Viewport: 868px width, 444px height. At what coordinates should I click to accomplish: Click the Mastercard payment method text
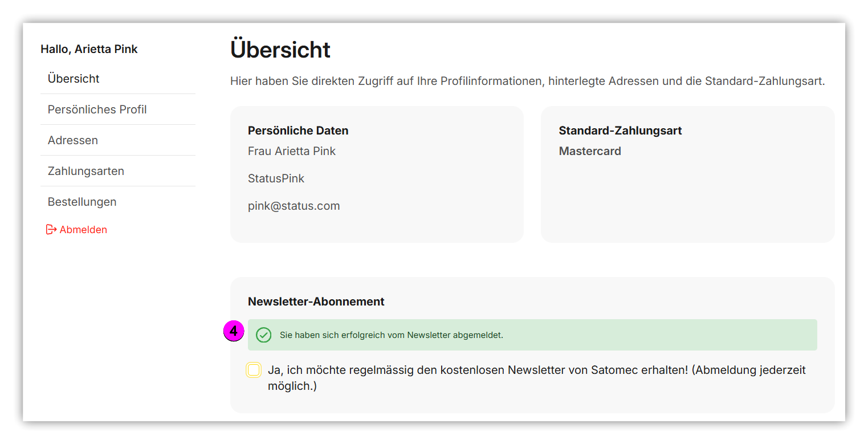tap(590, 151)
